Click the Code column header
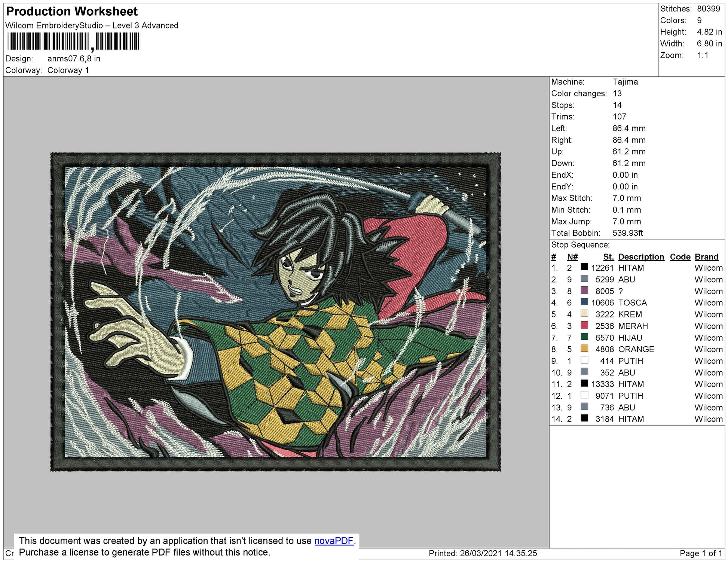The height and width of the screenshot is (563, 728). [680, 257]
